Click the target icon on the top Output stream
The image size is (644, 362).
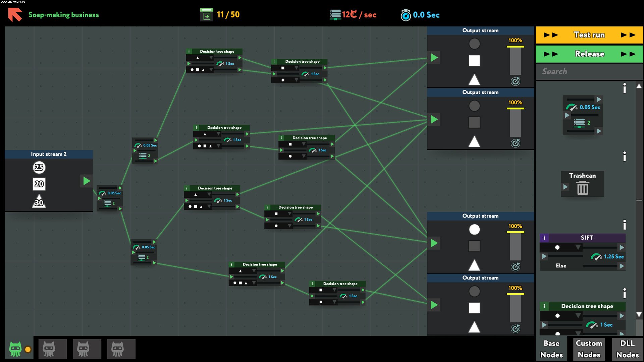[516, 81]
